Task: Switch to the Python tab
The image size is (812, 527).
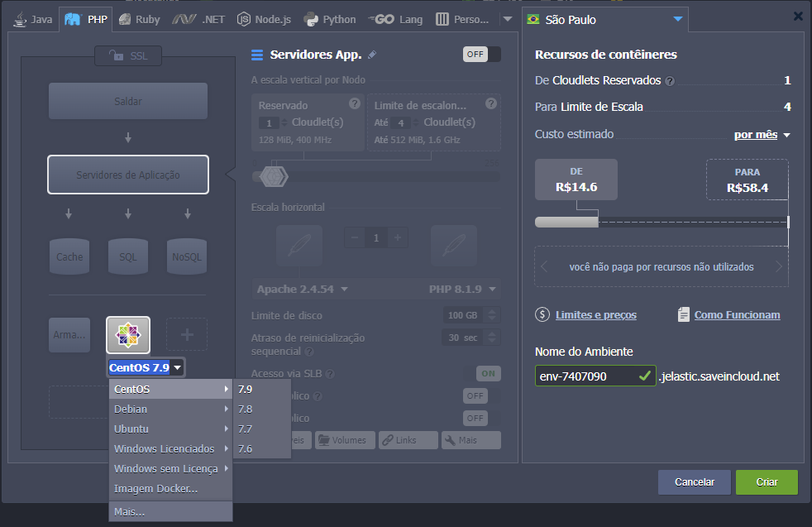Action: pyautogui.click(x=329, y=19)
